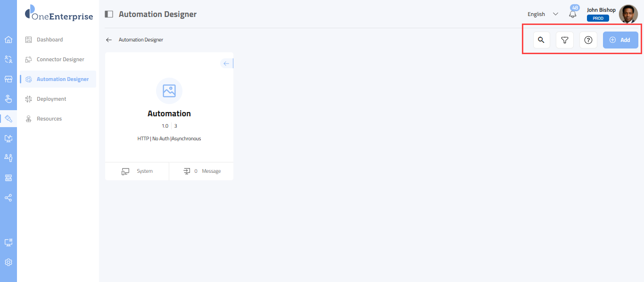The width and height of the screenshot is (644, 282).
Task: Click the search magnifier icon
Action: (541, 40)
